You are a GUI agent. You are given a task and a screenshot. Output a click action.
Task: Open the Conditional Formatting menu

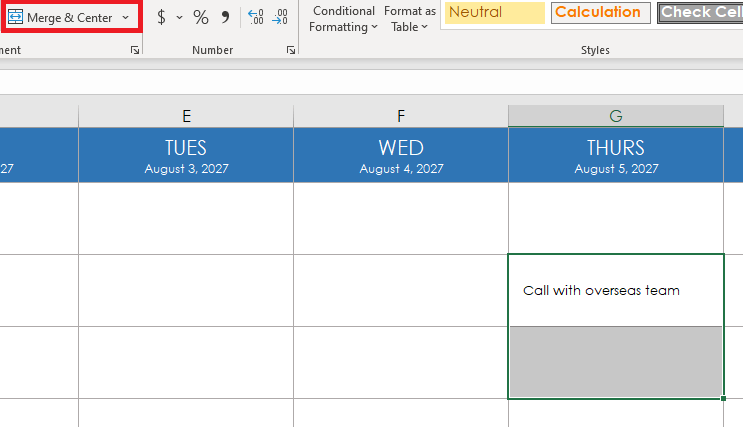click(342, 19)
